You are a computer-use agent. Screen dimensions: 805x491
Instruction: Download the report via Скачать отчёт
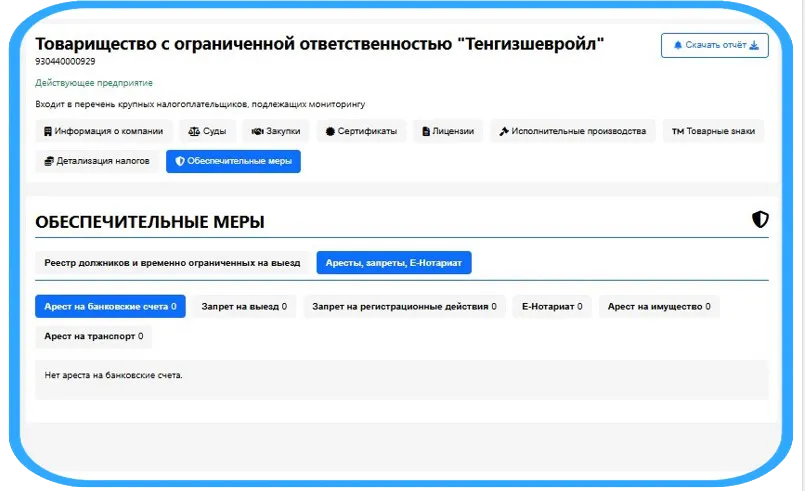click(714, 45)
